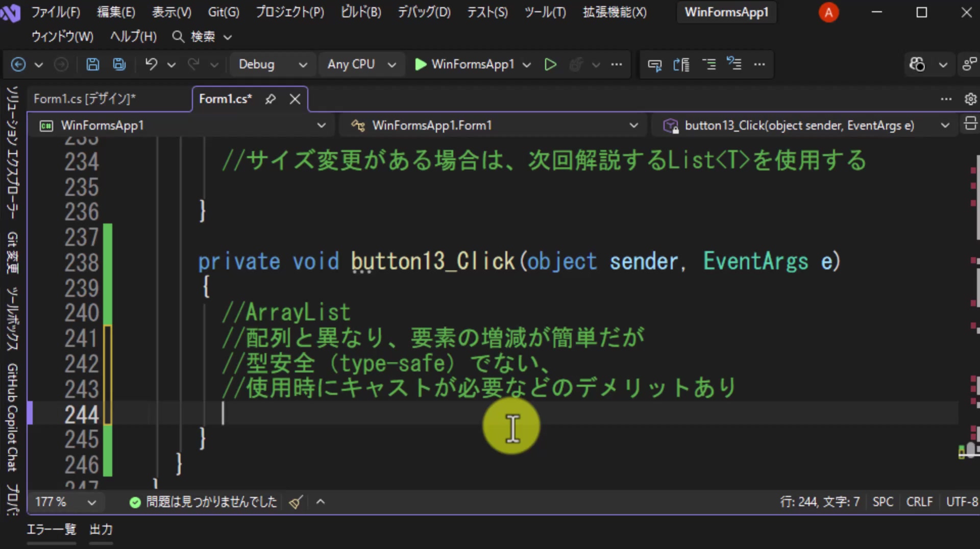Open the 出力 panel tab
Image resolution: width=980 pixels, height=549 pixels.
pos(101,530)
